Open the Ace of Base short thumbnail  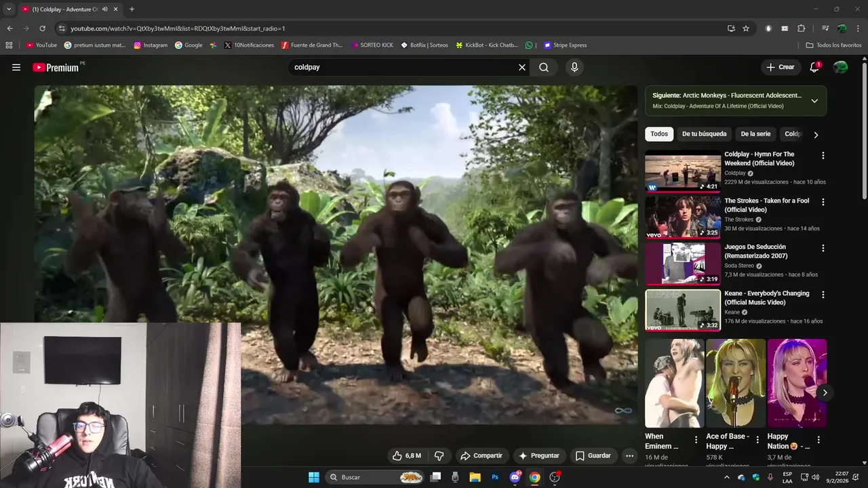click(736, 383)
